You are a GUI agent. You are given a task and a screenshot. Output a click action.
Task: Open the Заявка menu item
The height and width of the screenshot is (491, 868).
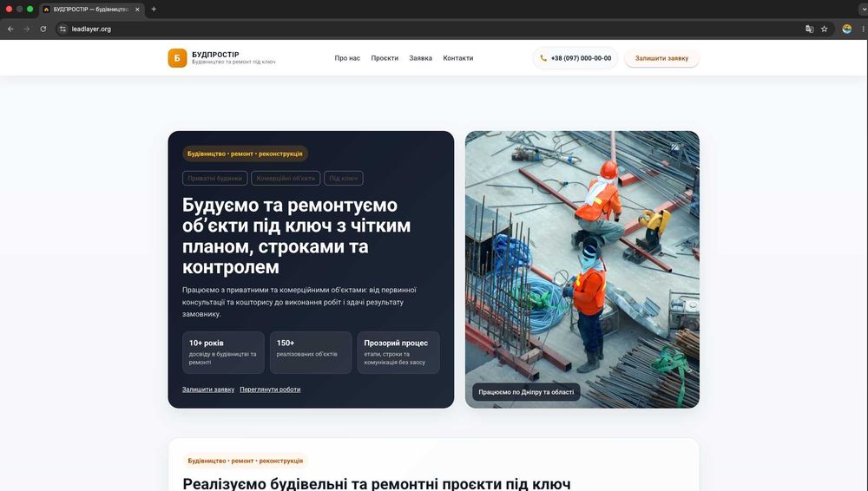[421, 58]
